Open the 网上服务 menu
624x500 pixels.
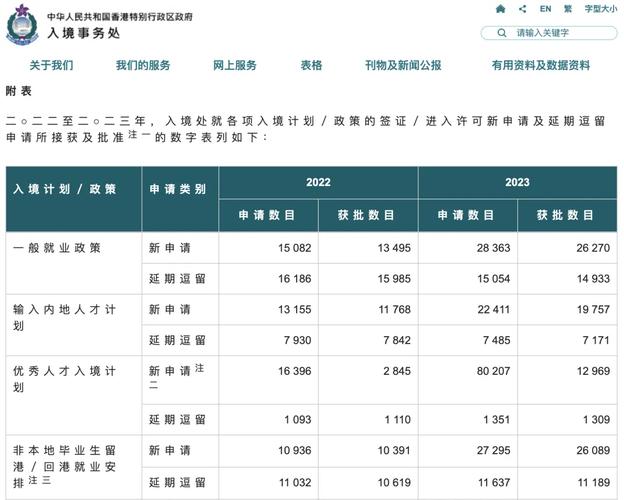coord(235,65)
